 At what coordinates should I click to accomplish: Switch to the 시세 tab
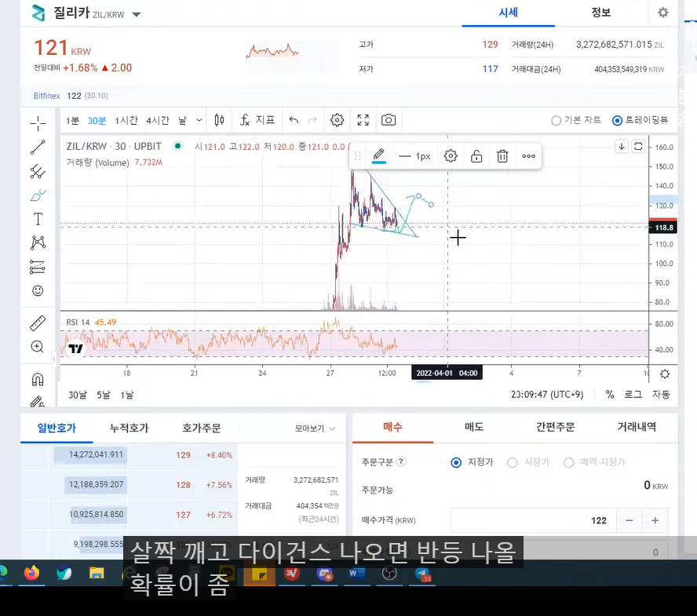pyautogui.click(x=508, y=13)
